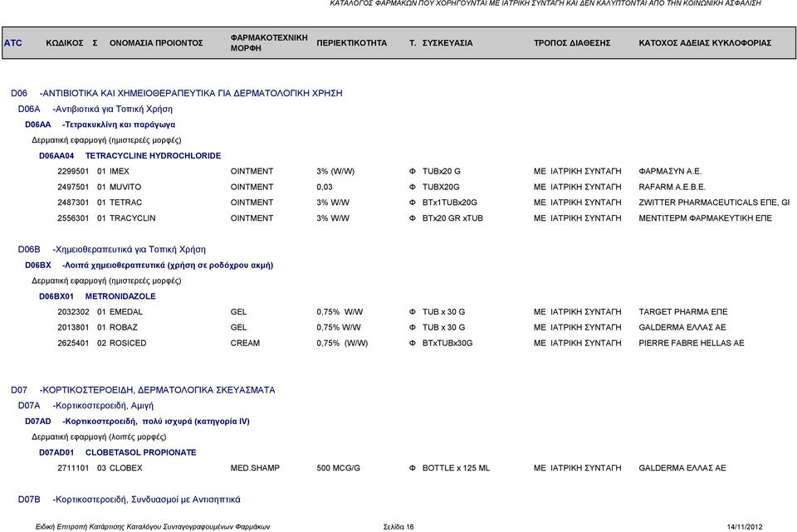
Task: Select the 500 MCG/G strength
Action: click(339, 468)
